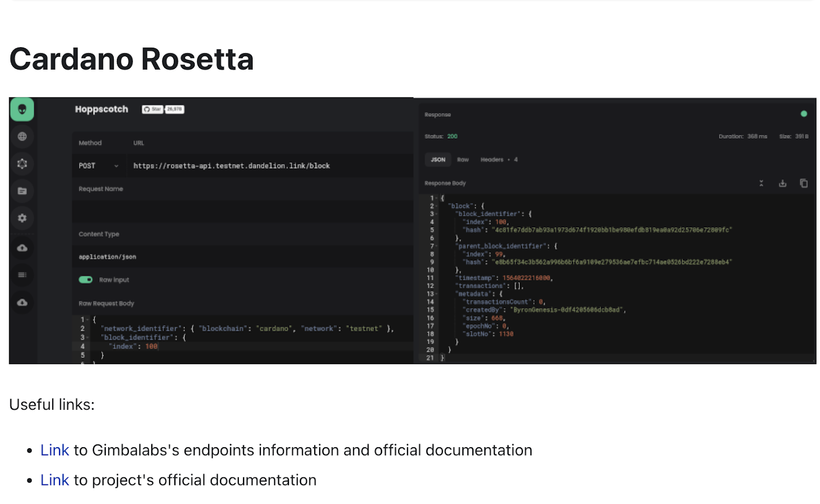
Task: Click the "slotNo": 1130 line
Action: (x=488, y=334)
